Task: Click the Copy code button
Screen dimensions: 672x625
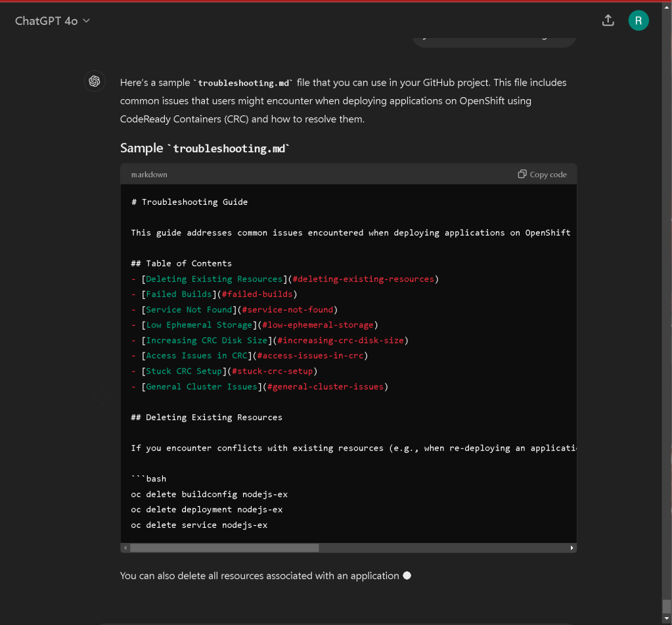Action: (542, 175)
